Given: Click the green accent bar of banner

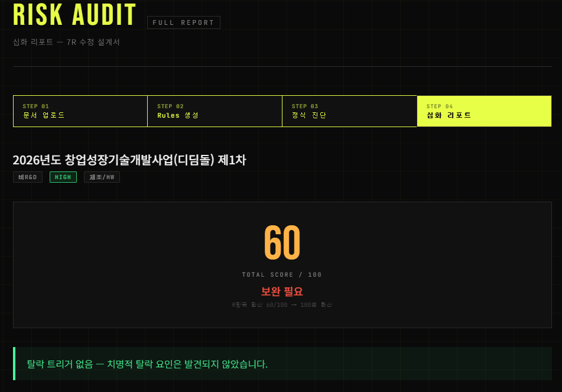Looking at the screenshot, I should click(14, 363).
